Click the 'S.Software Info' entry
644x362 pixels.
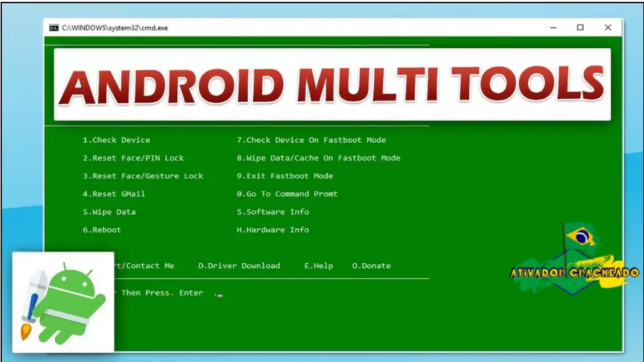pos(273,212)
